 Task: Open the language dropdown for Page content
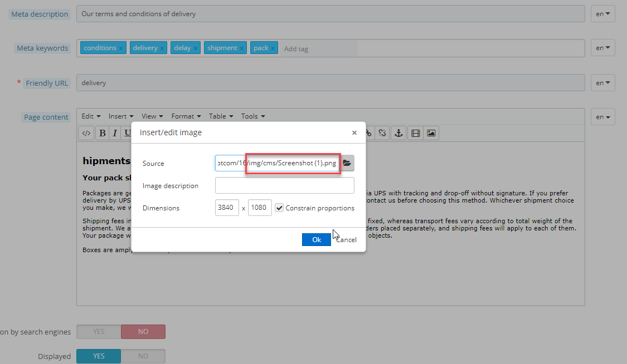click(602, 117)
